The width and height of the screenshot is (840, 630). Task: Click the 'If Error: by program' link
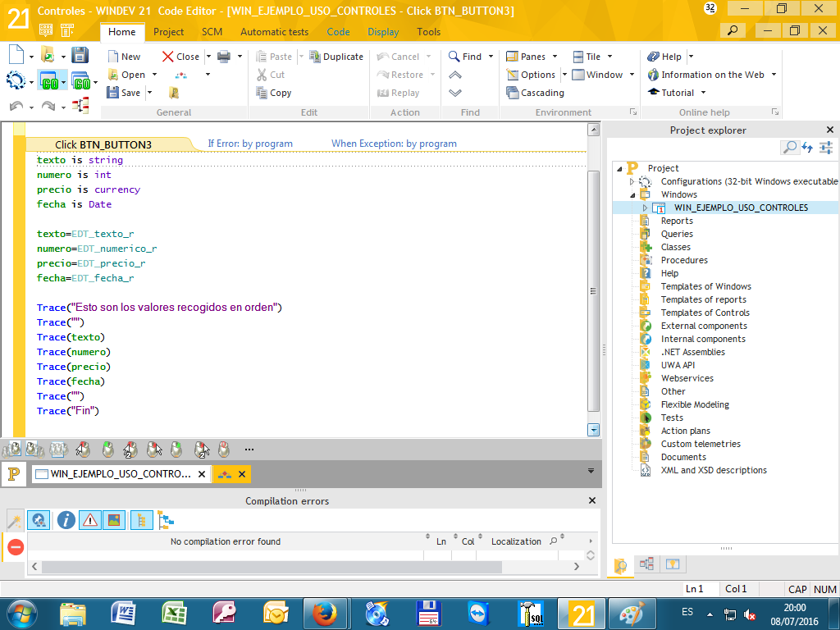point(250,144)
